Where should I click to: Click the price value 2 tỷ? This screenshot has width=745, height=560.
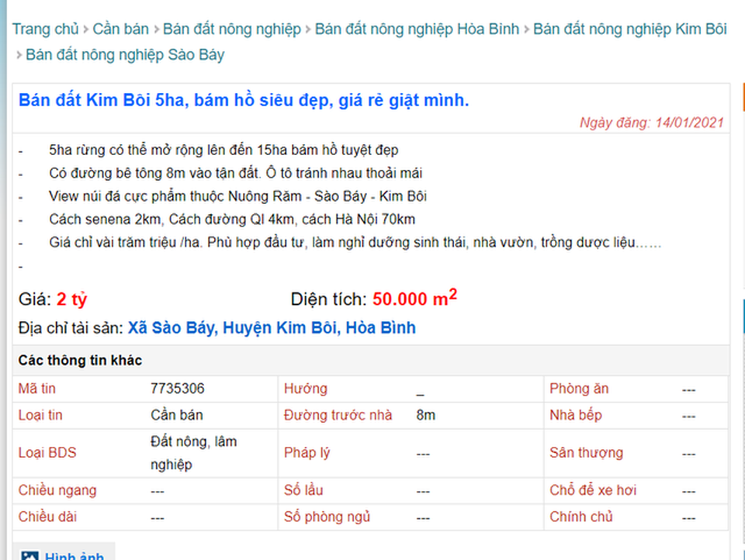click(x=71, y=299)
